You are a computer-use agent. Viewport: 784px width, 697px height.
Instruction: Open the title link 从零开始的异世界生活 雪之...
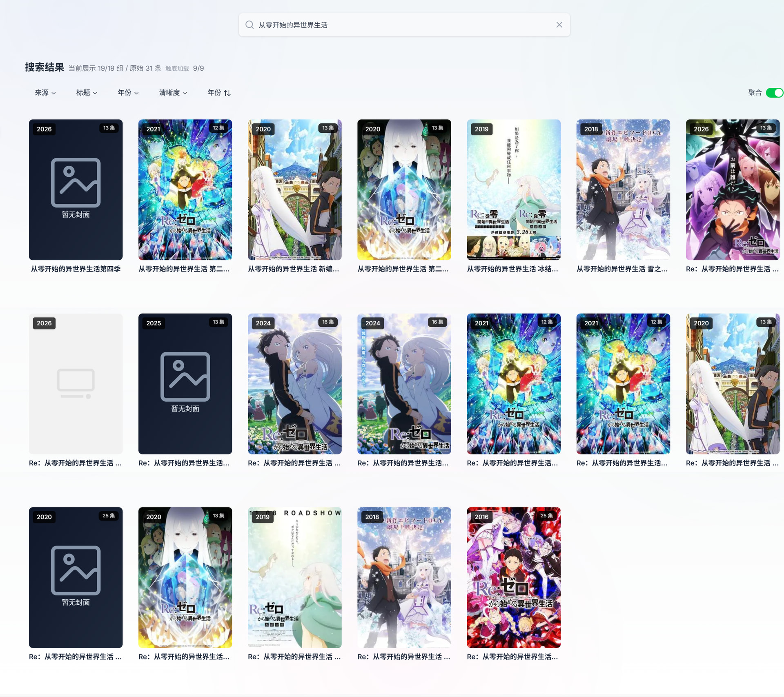[622, 269]
